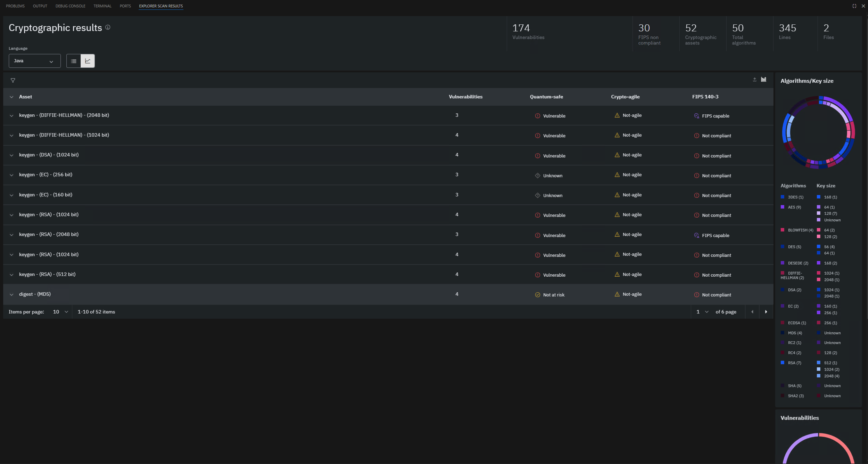Screen dimensions: 868x464
Task: Click panel size toggle icon top right
Action: click(854, 6)
